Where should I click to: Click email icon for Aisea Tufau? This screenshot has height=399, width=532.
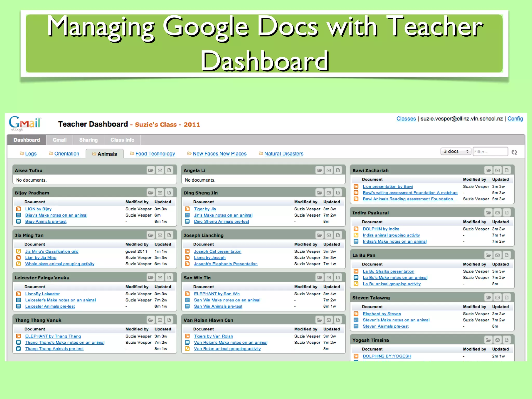click(x=160, y=170)
